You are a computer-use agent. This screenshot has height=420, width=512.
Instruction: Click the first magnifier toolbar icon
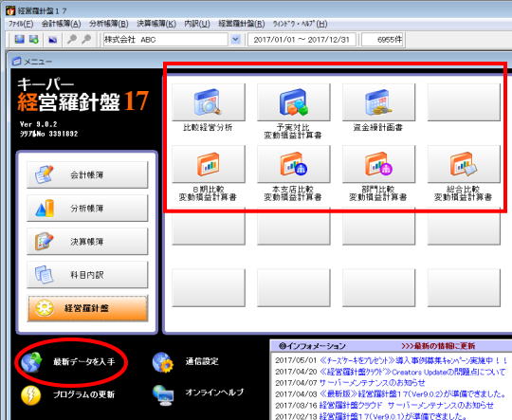pyautogui.click(x=71, y=40)
